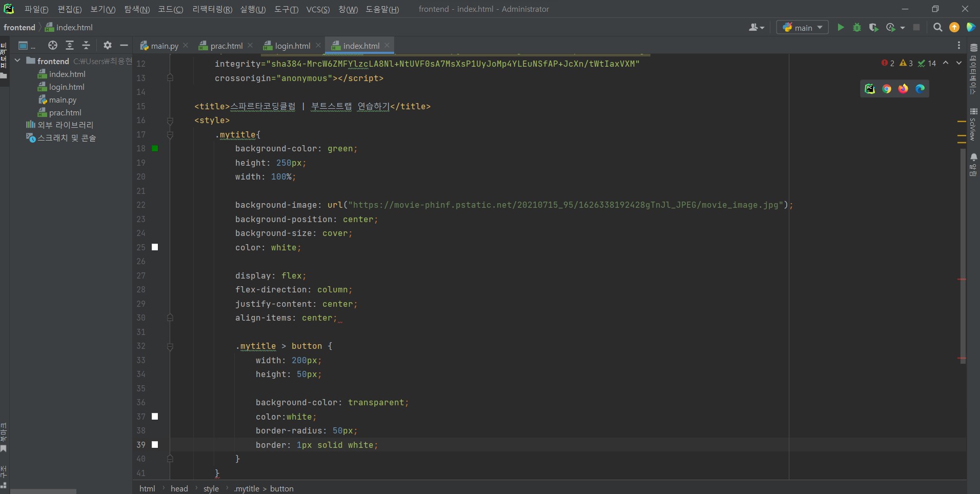980x494 pixels.
Task: Open project panel gear options
Action: (x=107, y=45)
